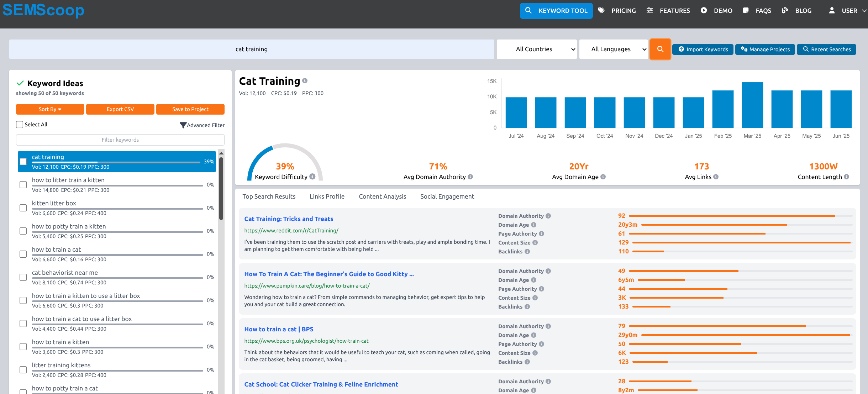Open Advanced Filter funnel icon
The width and height of the screenshot is (868, 394).
click(x=183, y=125)
